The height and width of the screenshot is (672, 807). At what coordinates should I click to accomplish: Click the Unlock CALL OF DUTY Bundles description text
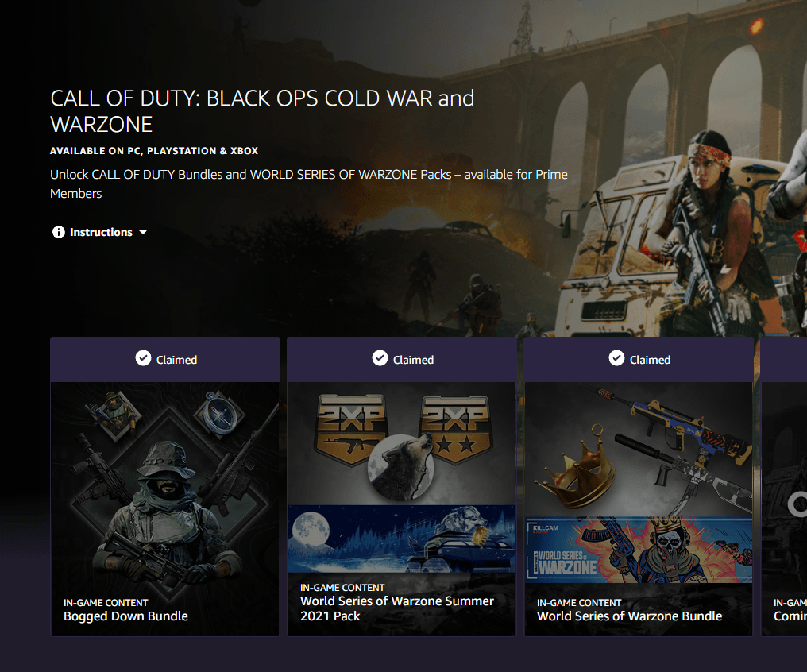(x=309, y=183)
